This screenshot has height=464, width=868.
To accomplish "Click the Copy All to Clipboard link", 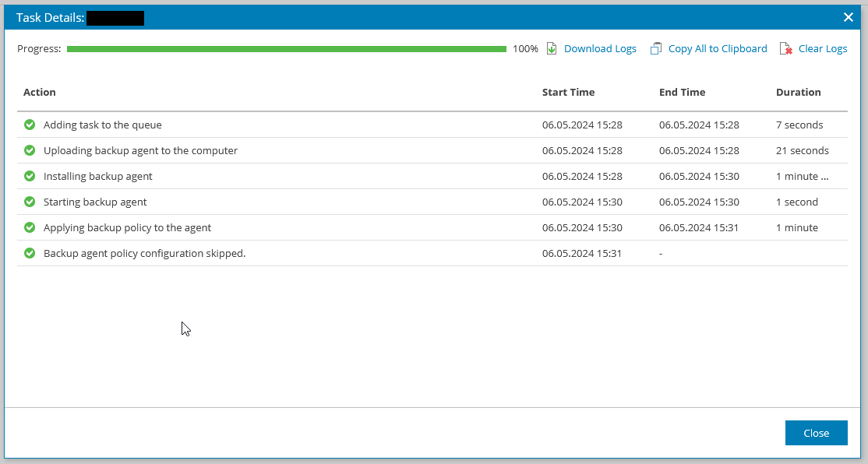I will tap(717, 48).
